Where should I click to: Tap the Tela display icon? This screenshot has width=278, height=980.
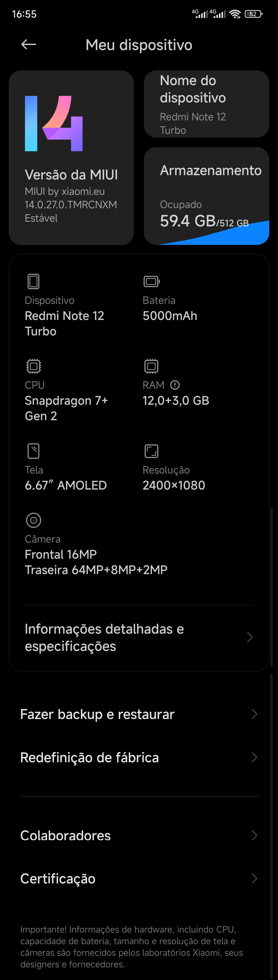(x=33, y=451)
